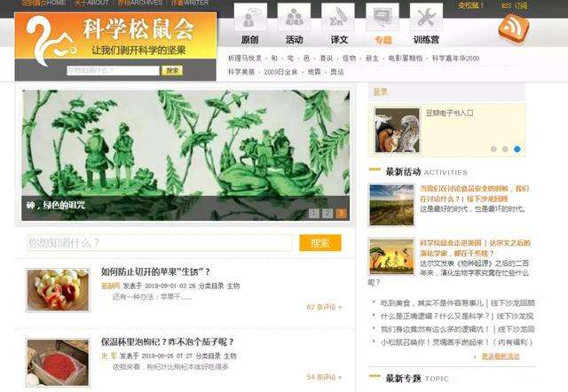The height and width of the screenshot is (392, 568).
Task: Click the 豆瓣电子书 bird thumbnail
Action: (398, 130)
